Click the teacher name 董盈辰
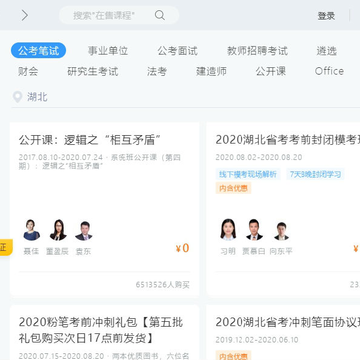Viewport: 360px width, 360px height. pos(57,251)
